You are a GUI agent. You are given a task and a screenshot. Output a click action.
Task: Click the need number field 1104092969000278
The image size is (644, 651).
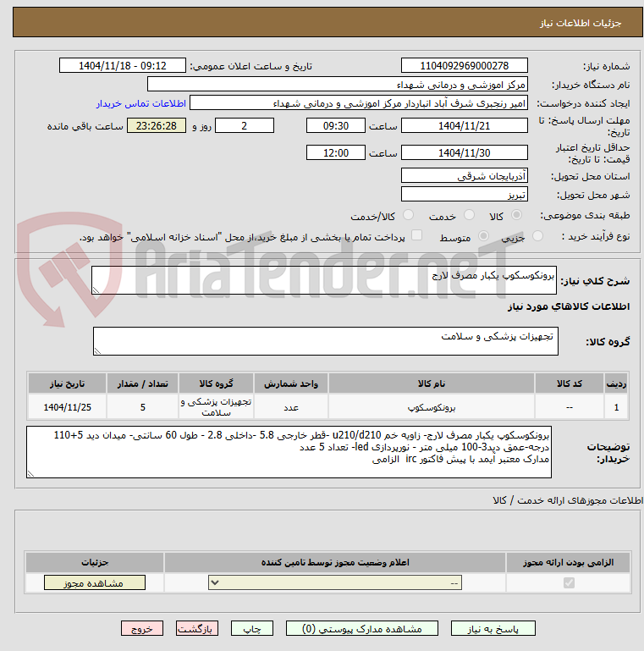(465, 65)
